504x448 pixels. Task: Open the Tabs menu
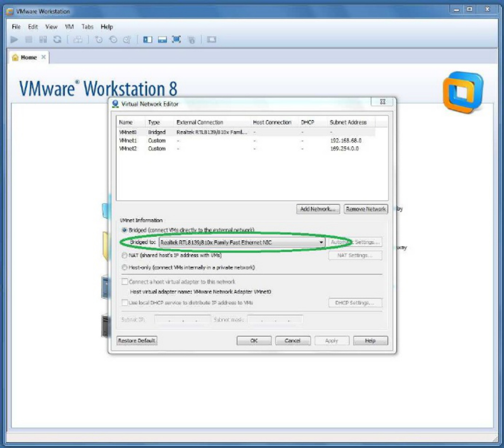click(88, 27)
